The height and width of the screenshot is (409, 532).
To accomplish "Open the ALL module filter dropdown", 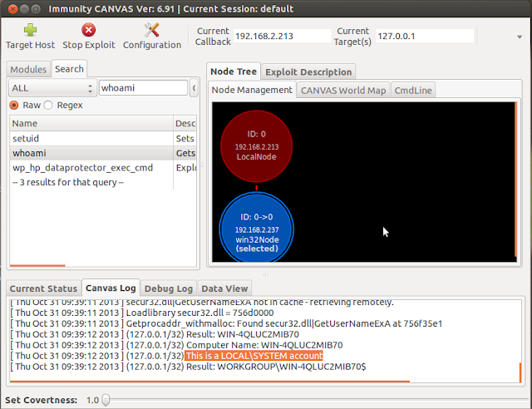I will (x=52, y=88).
